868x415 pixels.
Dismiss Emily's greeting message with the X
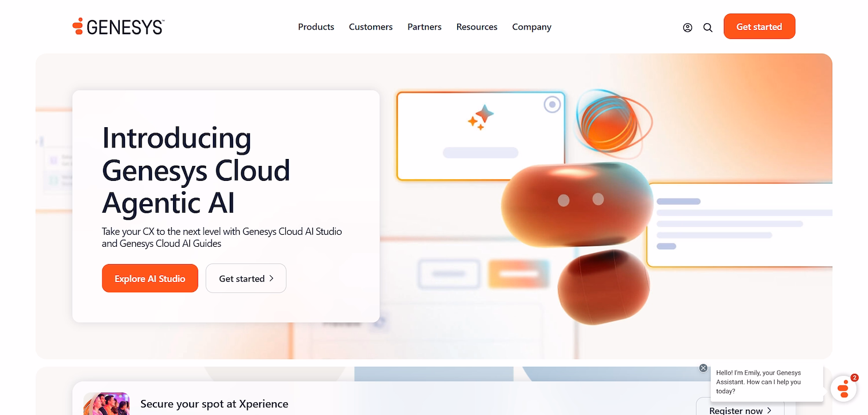704,368
